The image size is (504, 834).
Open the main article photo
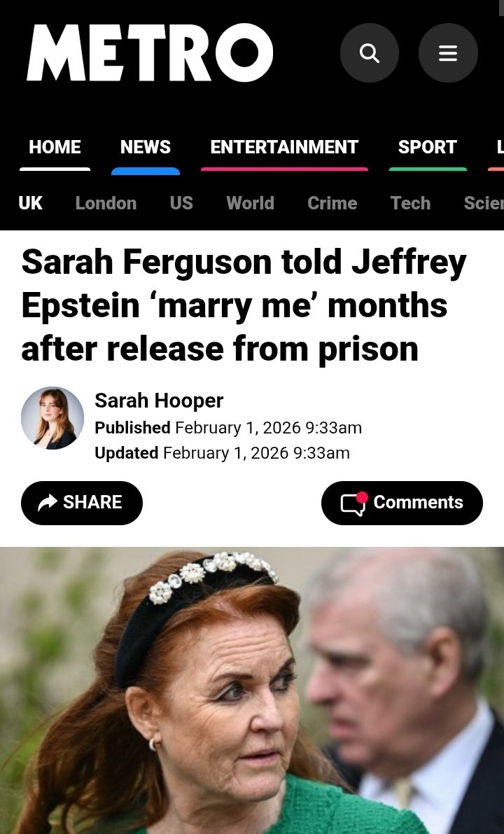[x=252, y=690]
